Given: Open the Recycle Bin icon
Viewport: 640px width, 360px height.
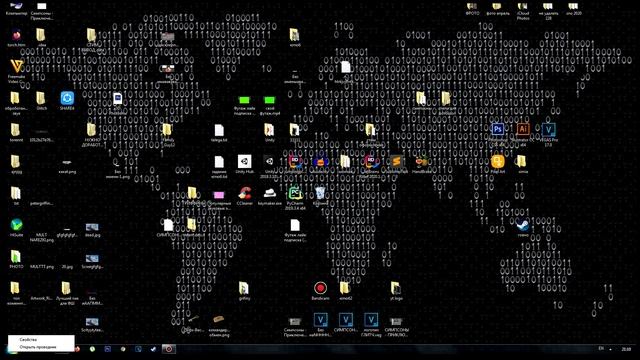Looking at the screenshot, I should tap(320, 195).
